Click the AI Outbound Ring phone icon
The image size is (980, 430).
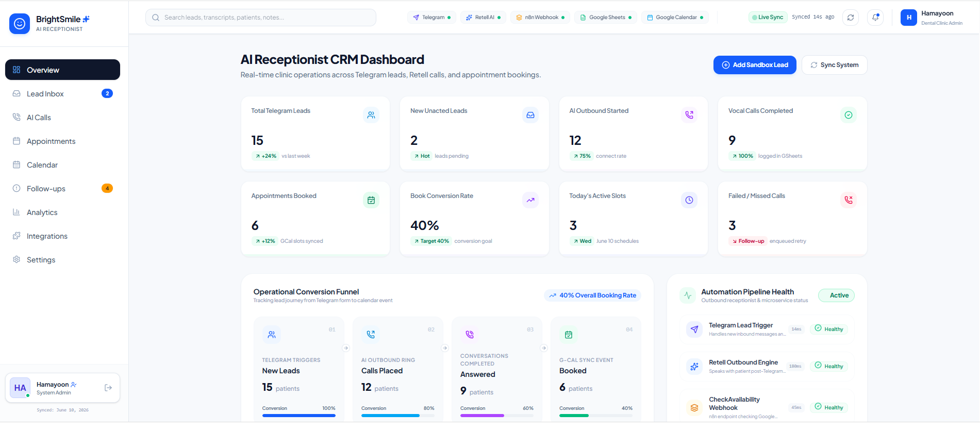tap(371, 335)
